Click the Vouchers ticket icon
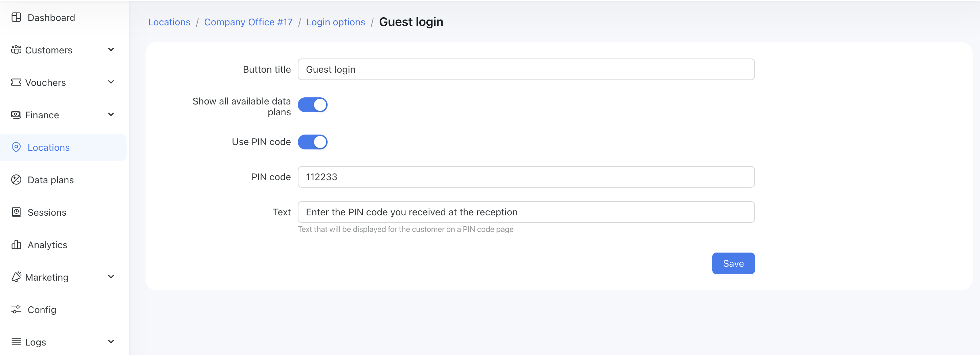Image resolution: width=980 pixels, height=355 pixels. [16, 82]
